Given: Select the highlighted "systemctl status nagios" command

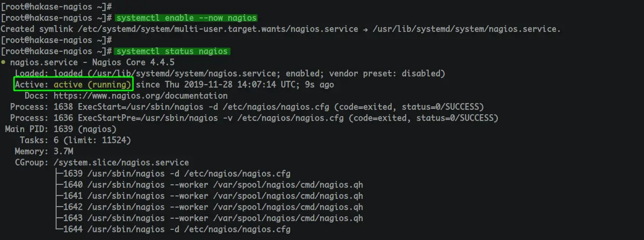Looking at the screenshot, I should 172,51.
